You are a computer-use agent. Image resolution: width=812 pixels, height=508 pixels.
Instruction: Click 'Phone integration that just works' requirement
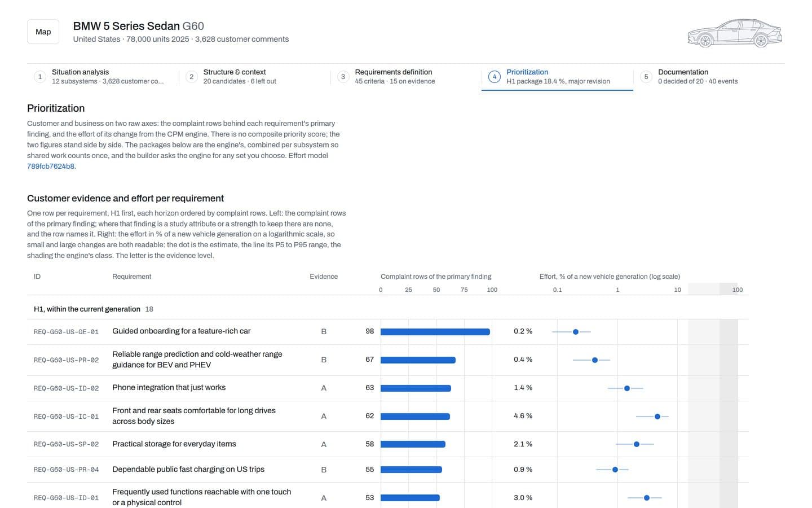[169, 388]
